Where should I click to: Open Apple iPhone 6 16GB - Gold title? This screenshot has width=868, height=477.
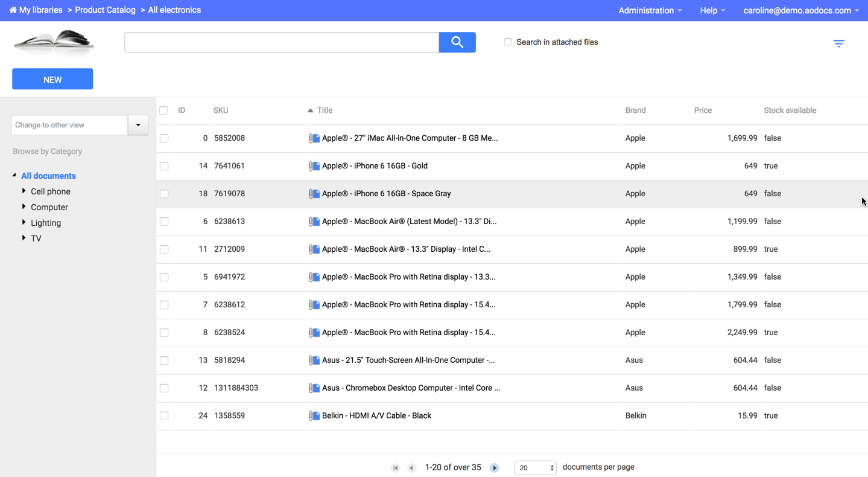[375, 166]
